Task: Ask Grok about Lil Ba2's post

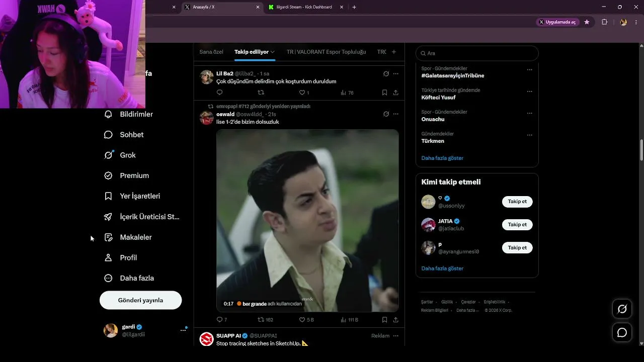Action: click(386, 73)
